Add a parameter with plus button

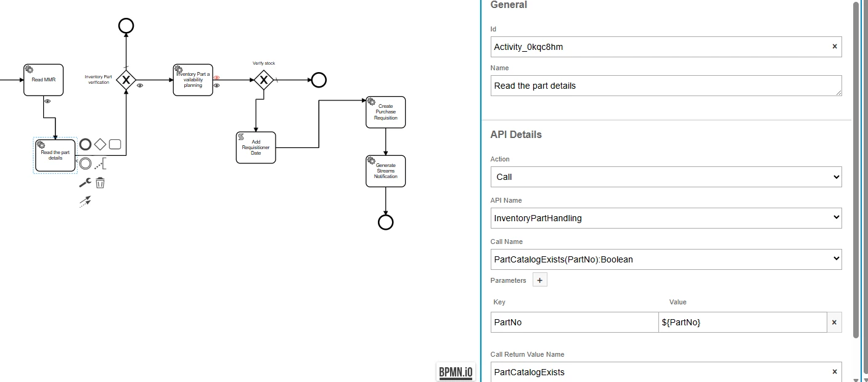click(540, 280)
